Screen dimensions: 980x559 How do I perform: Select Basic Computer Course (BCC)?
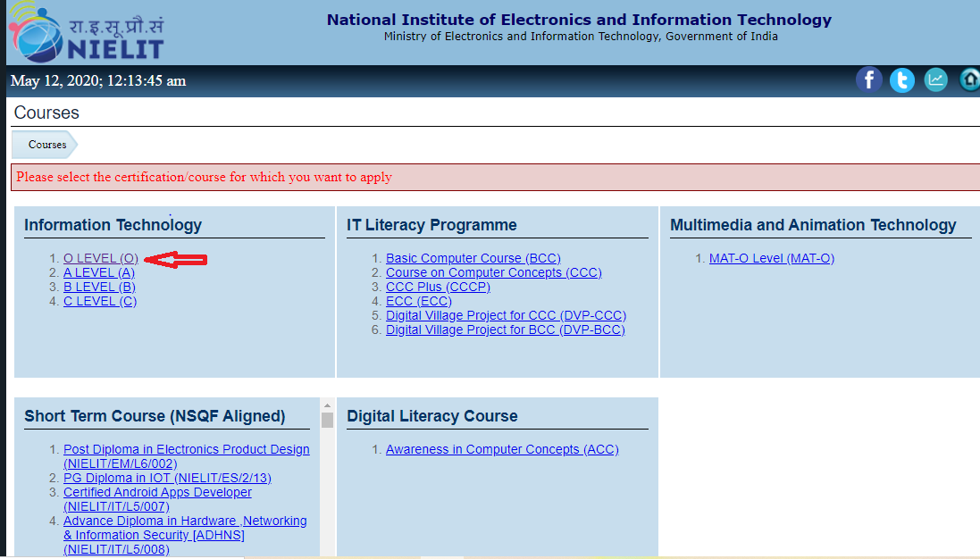click(x=473, y=258)
